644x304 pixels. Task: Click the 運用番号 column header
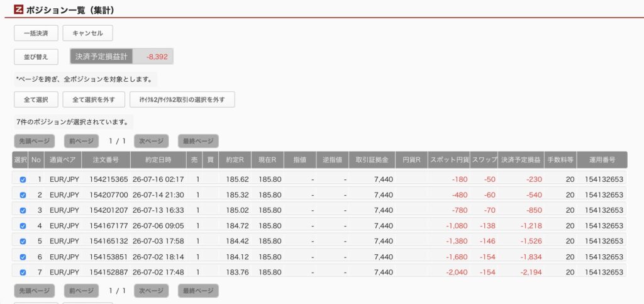pos(602,160)
